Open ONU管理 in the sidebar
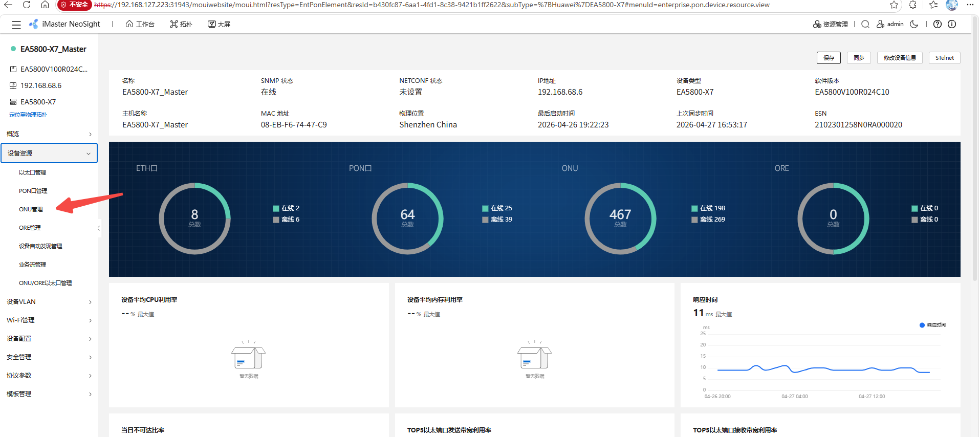 coord(31,209)
